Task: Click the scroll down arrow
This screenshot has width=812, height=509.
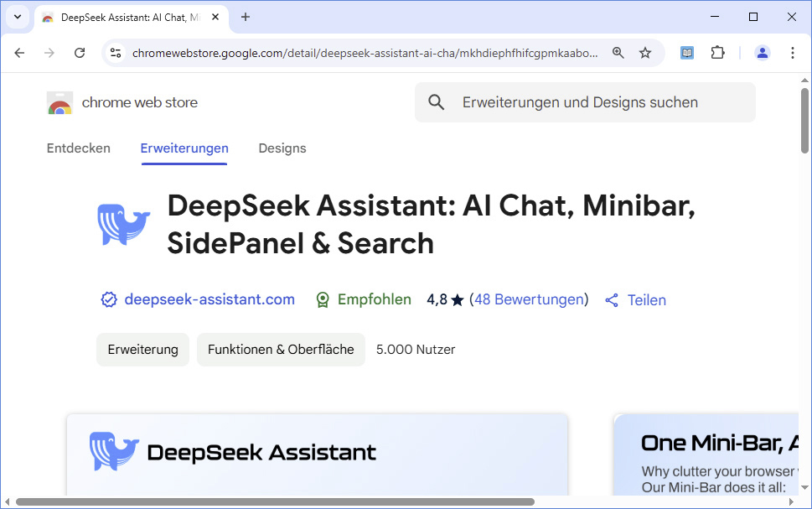Action: click(x=804, y=488)
